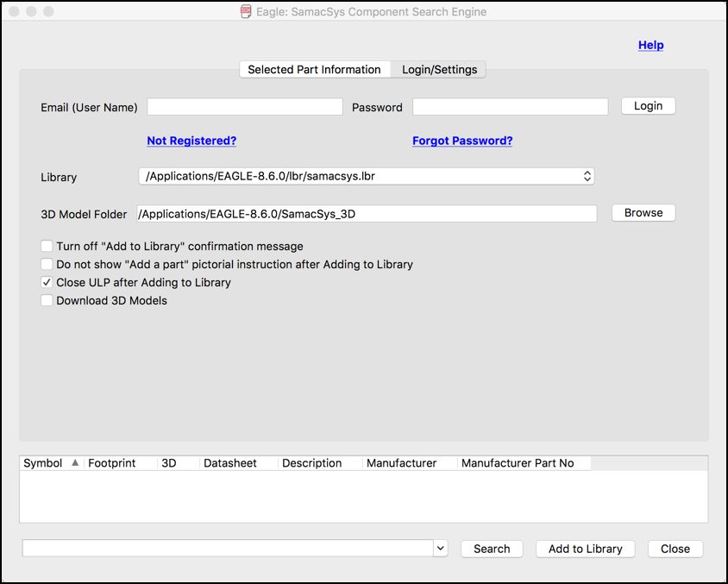Viewport: 728px width, 584px height.
Task: Expand the search history dropdown arrow
Action: [441, 549]
